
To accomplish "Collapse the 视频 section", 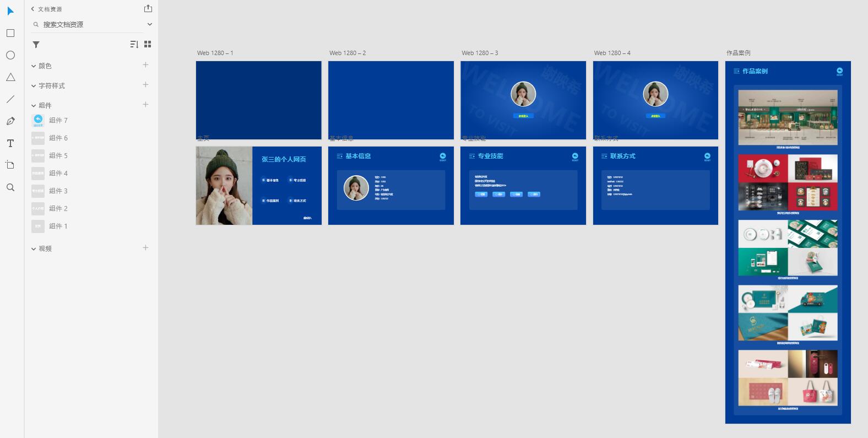I will click(34, 249).
